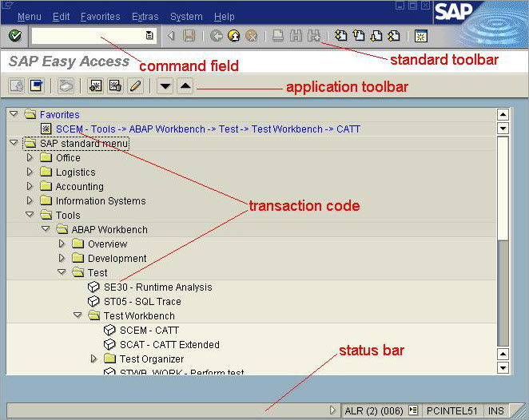Click the SAP Menu icon in application toolbar
This screenshot has height=420, width=529.
point(36,86)
